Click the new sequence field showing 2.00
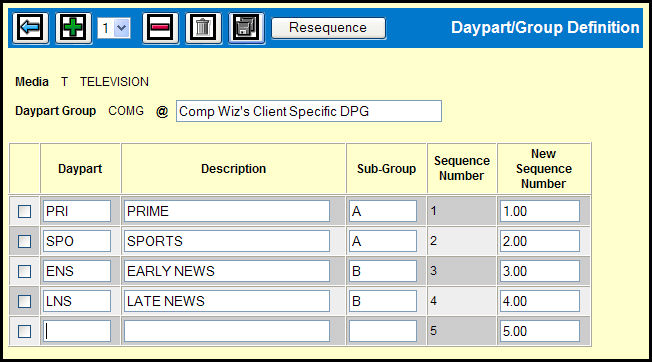 pos(540,241)
